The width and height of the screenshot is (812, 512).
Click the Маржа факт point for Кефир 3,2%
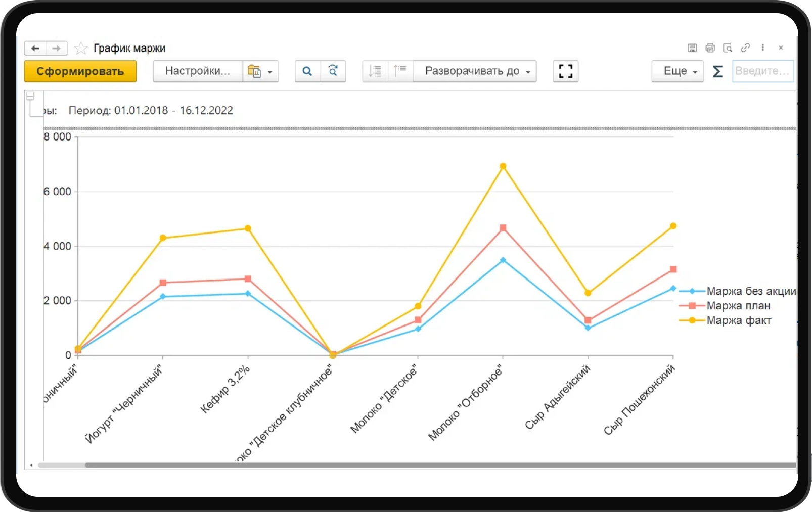tap(248, 228)
